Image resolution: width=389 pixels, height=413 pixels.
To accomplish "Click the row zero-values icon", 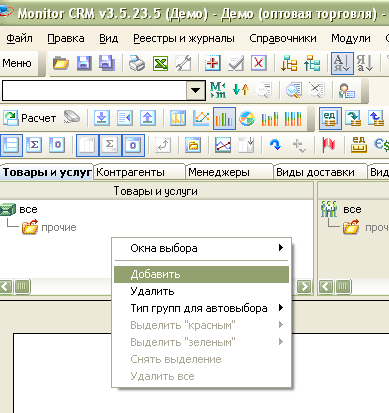I will pos(57,145).
